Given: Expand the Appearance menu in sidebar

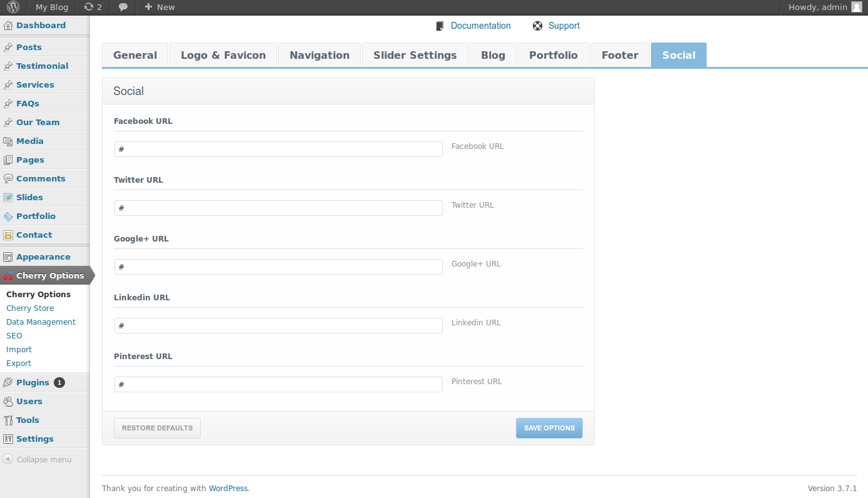Looking at the screenshot, I should [43, 257].
